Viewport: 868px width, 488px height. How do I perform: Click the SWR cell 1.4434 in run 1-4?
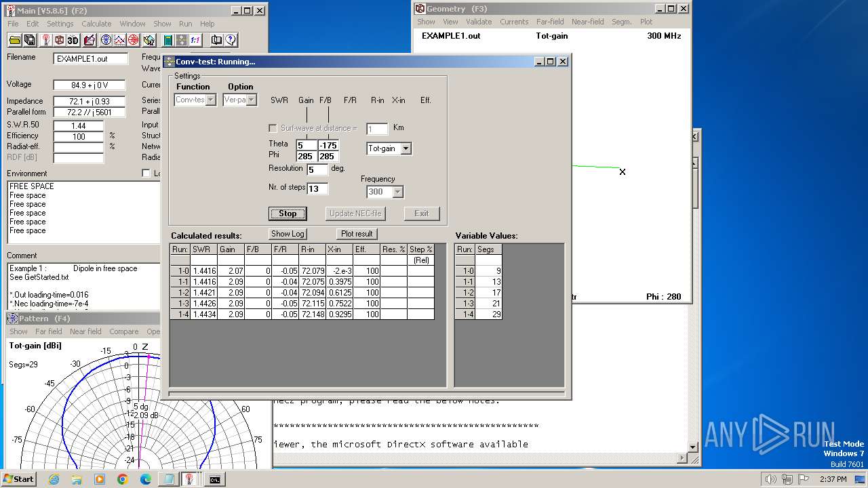203,314
